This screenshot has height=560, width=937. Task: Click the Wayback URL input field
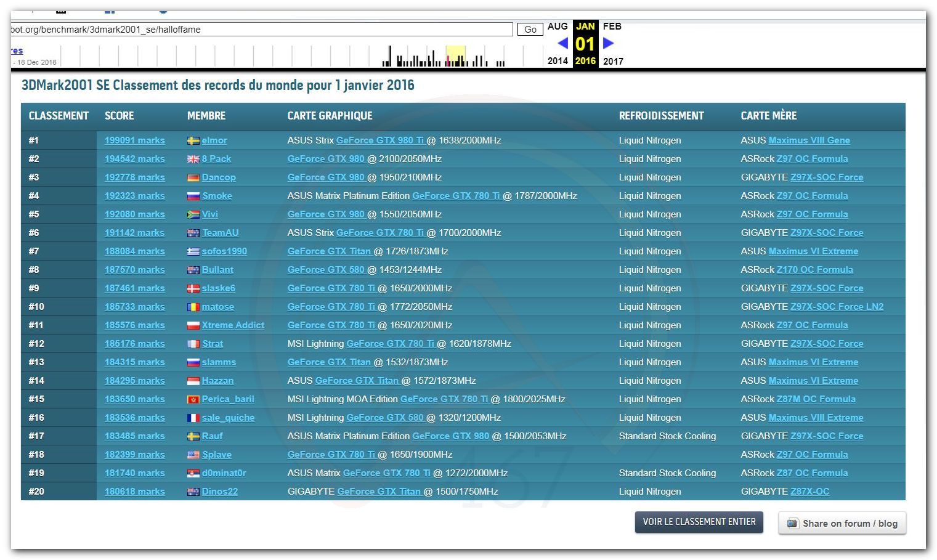(x=261, y=30)
